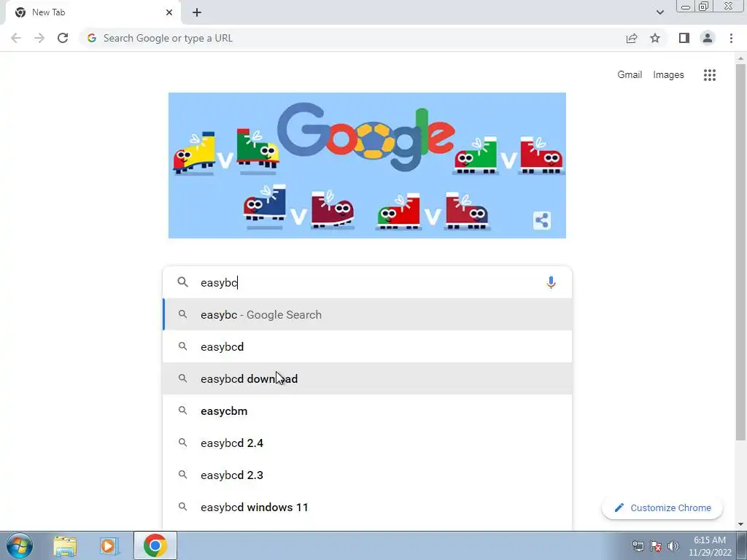Click the Chrome taskbar icon
747x560 pixels.
155,545
